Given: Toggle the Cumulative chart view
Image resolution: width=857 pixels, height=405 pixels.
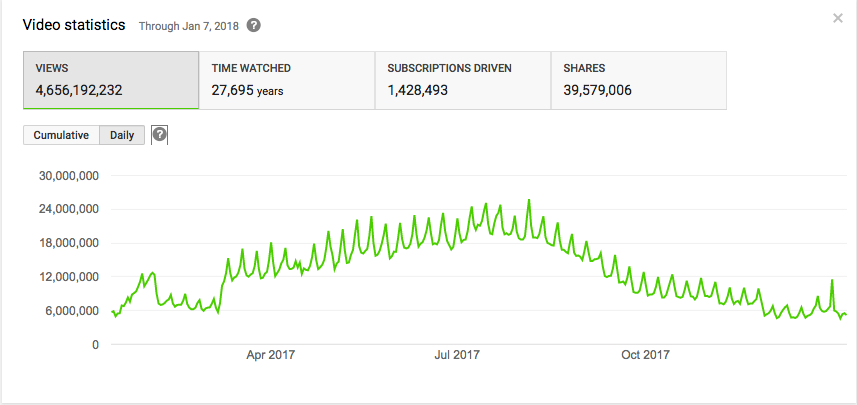Looking at the screenshot, I should click(x=61, y=135).
